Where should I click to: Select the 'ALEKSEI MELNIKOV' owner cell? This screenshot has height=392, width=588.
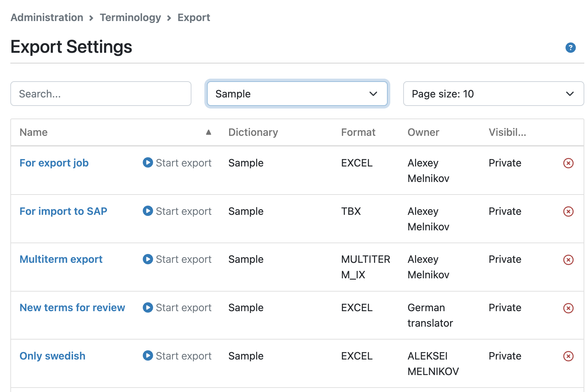[x=433, y=364]
